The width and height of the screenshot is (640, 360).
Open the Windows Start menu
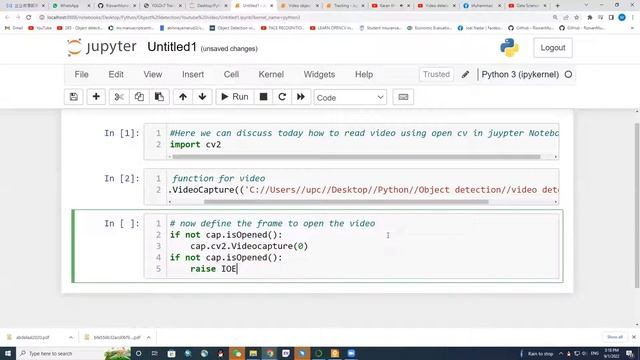pyautogui.click(x=8, y=353)
